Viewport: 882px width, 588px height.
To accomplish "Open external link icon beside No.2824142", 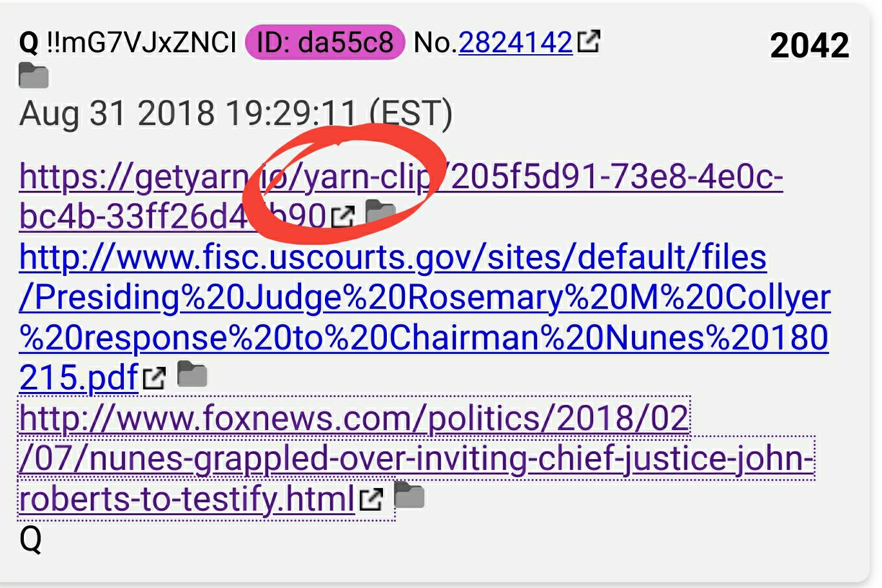I will click(588, 42).
